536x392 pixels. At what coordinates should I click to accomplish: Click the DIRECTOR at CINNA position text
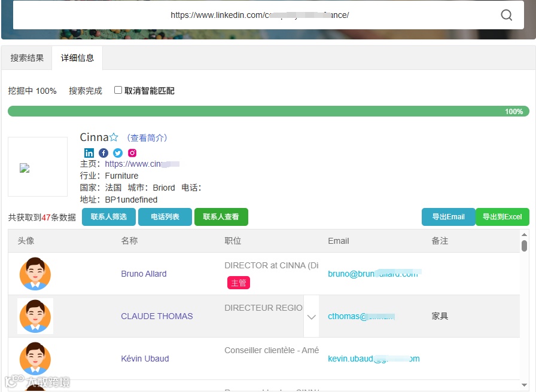(x=272, y=265)
